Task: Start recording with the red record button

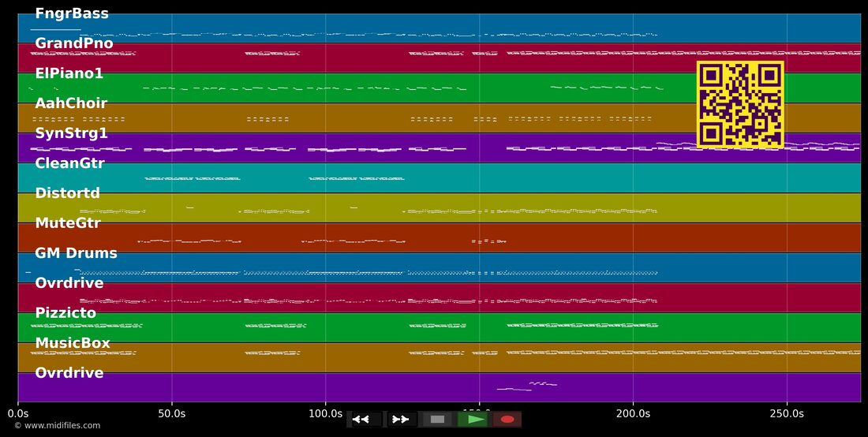Action: click(x=507, y=420)
